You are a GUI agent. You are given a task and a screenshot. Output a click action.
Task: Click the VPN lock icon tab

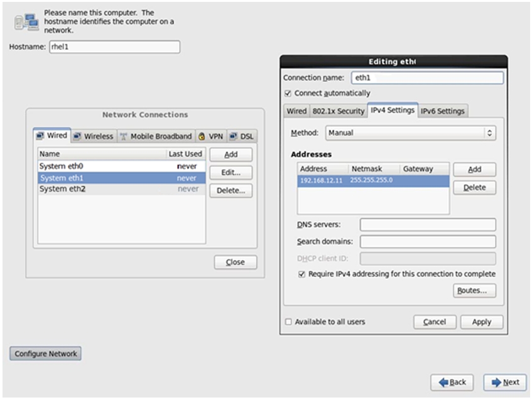[x=202, y=136]
